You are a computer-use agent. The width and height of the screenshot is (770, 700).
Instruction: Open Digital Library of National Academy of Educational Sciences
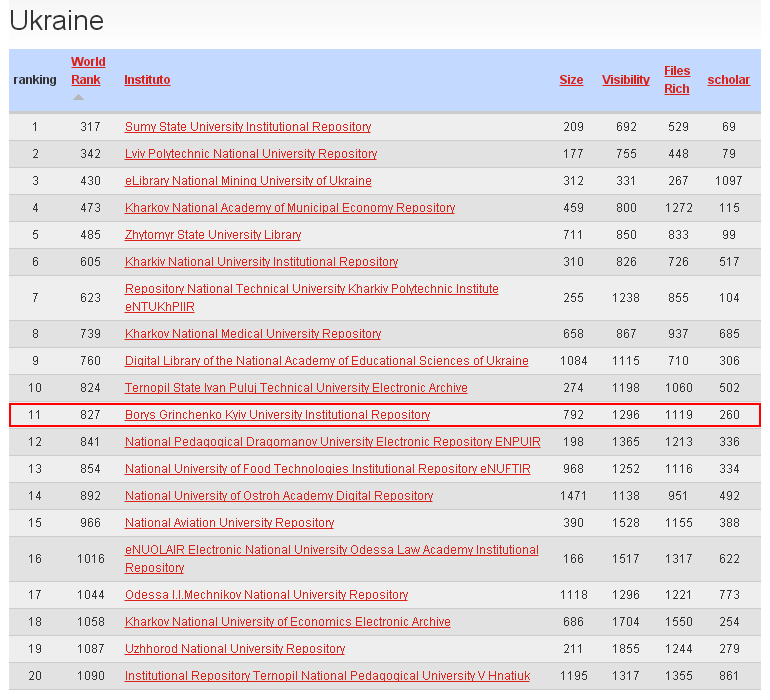pos(327,361)
